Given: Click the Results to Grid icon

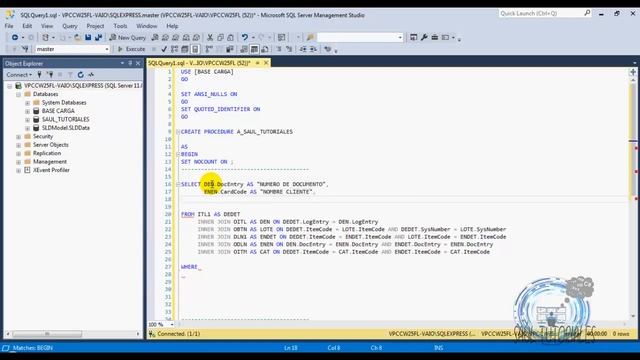Looking at the screenshot, I should (x=254, y=49).
